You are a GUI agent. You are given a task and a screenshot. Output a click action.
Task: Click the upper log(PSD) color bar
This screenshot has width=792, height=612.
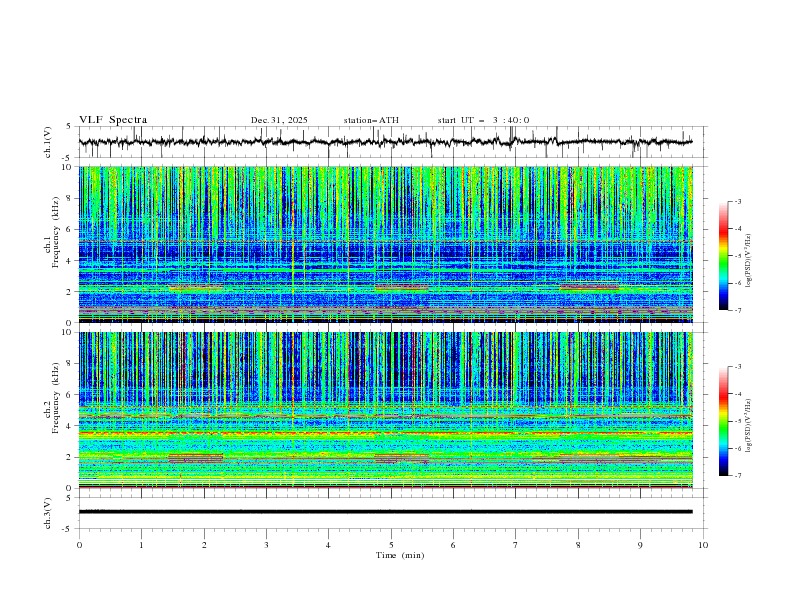click(723, 255)
